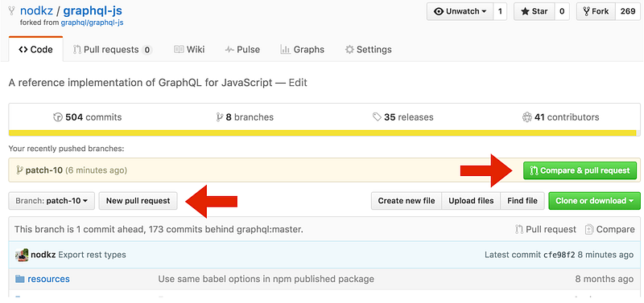644x303 pixels.
Task: View the 504 commits
Action: pos(88,117)
